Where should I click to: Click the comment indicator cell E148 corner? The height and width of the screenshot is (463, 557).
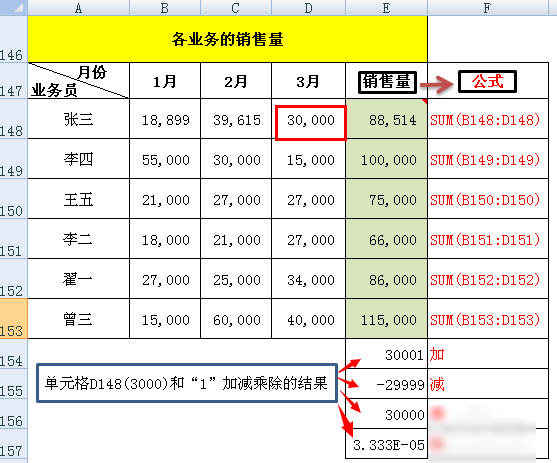[424, 102]
